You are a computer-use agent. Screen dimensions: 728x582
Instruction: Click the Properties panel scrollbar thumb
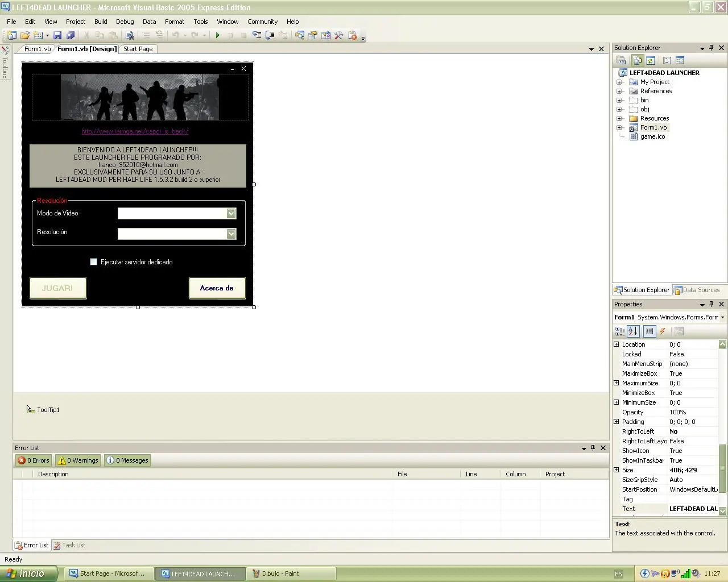(x=722, y=468)
